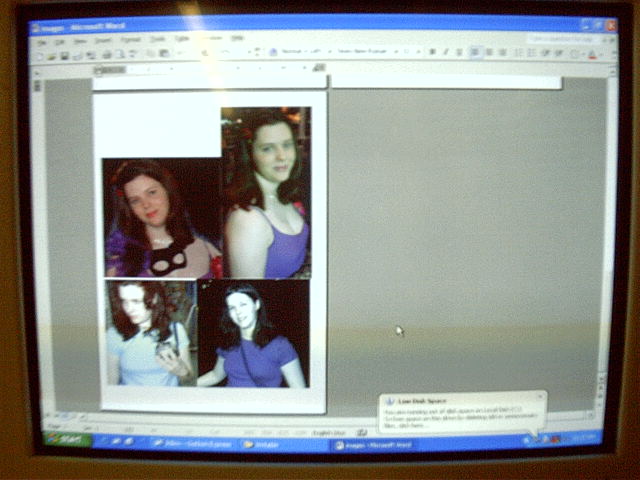Screen dimensions: 640x480
Task: Click the Print Preview toolbar icon
Action: tap(120, 54)
